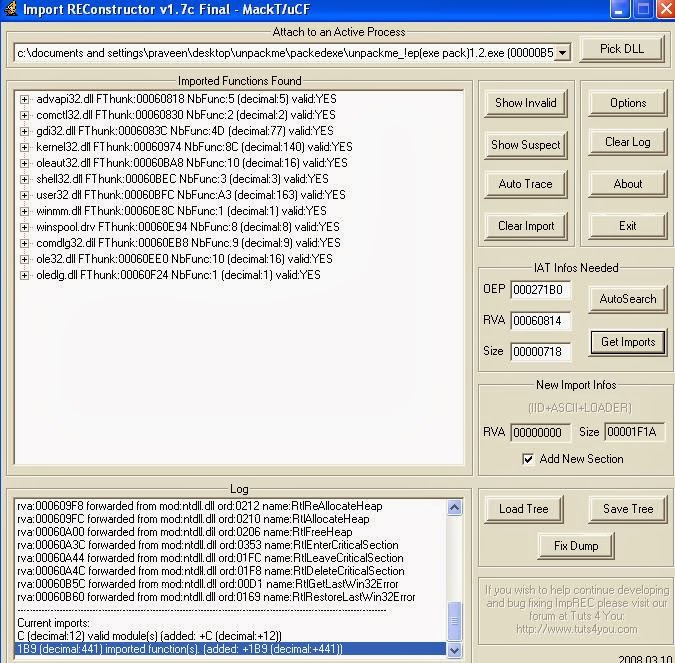Image resolution: width=675 pixels, height=663 pixels.
Task: Expand the oledlg.dll import node
Action: click(x=25, y=275)
